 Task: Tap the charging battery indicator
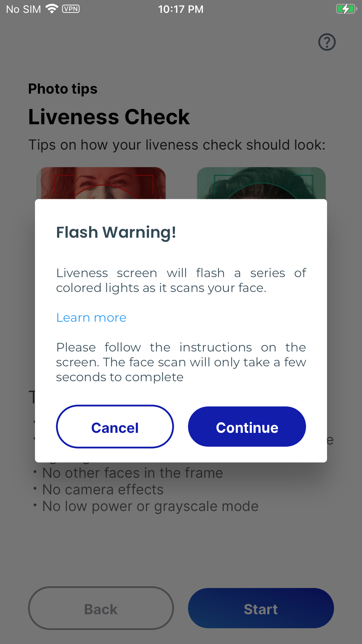point(346,8)
